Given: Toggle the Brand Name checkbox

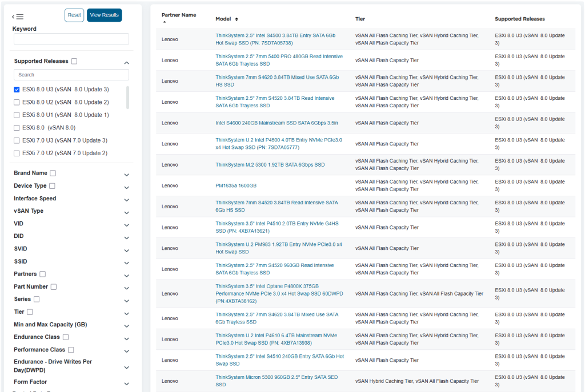Looking at the screenshot, I should pos(53,173).
